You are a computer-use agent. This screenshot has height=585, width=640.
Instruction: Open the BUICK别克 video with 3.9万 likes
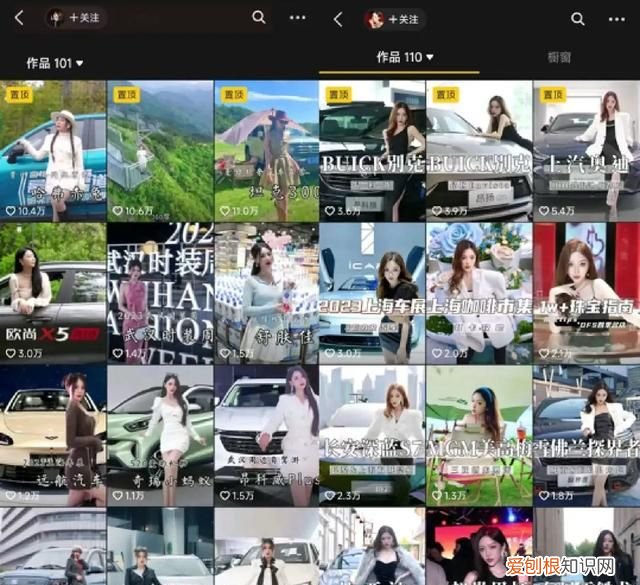click(x=479, y=151)
